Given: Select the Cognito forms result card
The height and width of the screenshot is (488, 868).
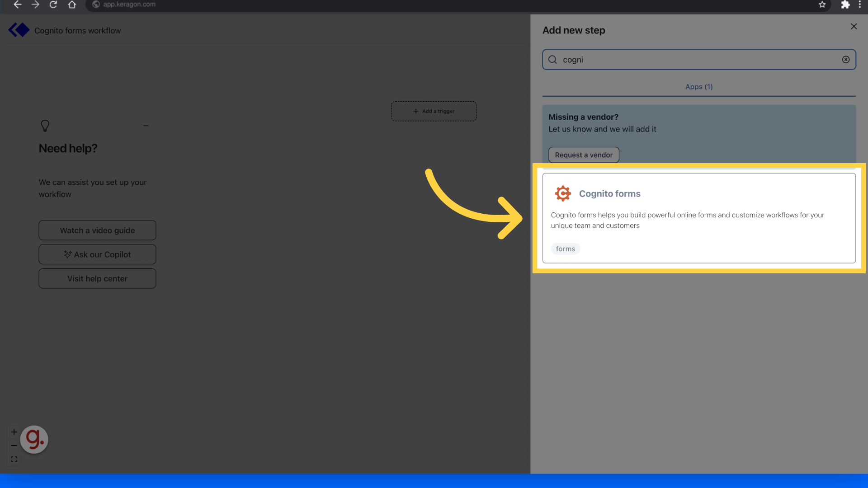Looking at the screenshot, I should point(699,218).
